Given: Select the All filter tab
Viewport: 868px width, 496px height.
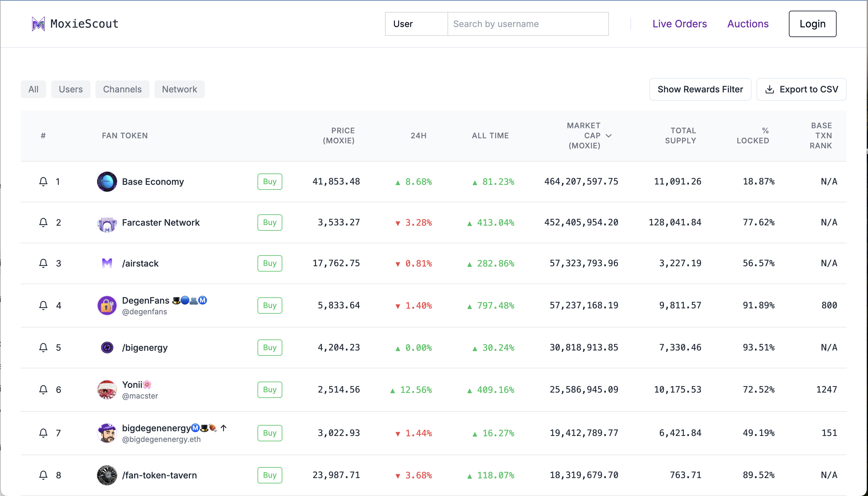Looking at the screenshot, I should (33, 89).
